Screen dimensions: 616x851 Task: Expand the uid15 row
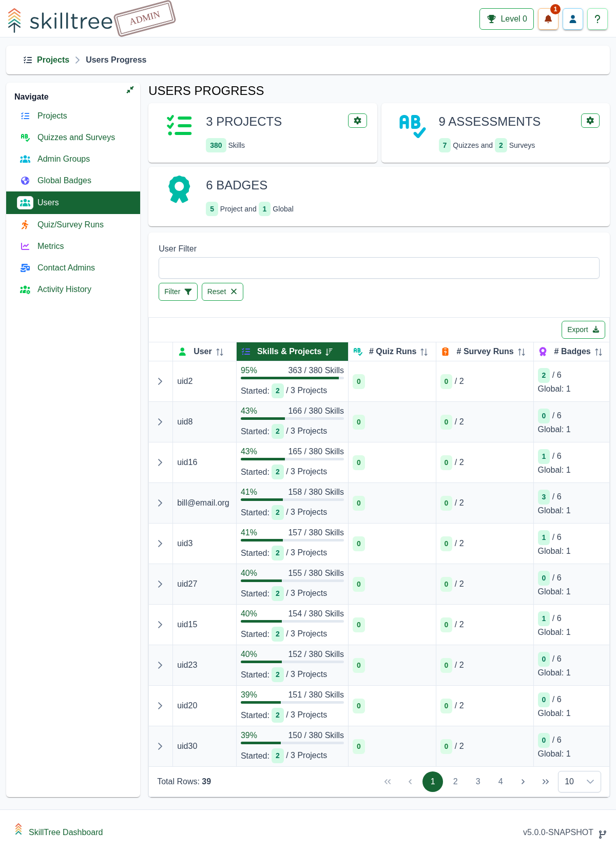pos(160,625)
